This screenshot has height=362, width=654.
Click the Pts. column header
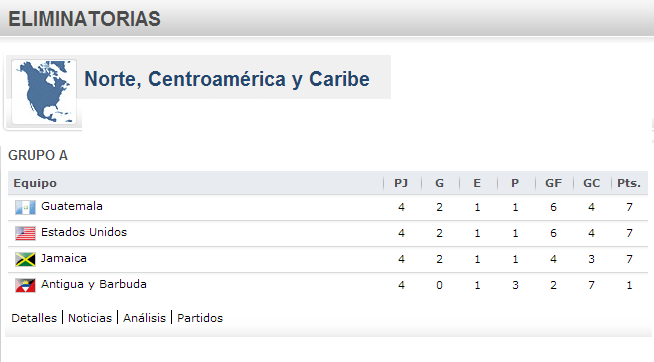(629, 183)
